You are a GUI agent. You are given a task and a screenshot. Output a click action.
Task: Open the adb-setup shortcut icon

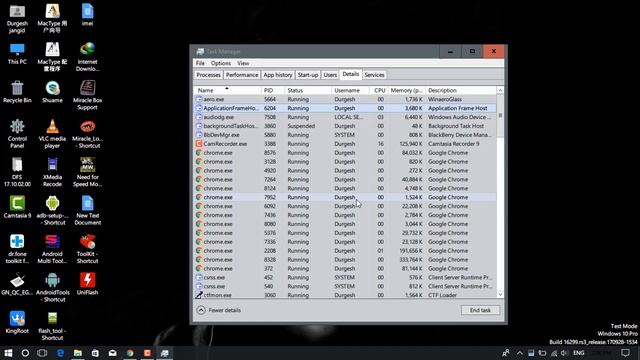click(x=52, y=211)
